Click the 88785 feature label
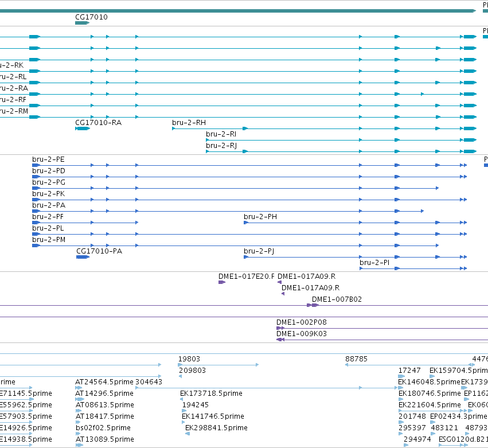This screenshot has height=448, width=488. [x=356, y=359]
